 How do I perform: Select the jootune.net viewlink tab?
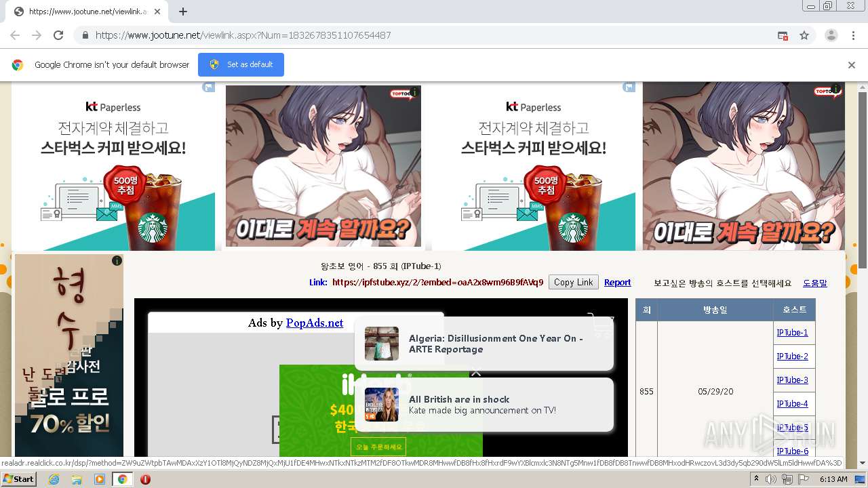(88, 12)
